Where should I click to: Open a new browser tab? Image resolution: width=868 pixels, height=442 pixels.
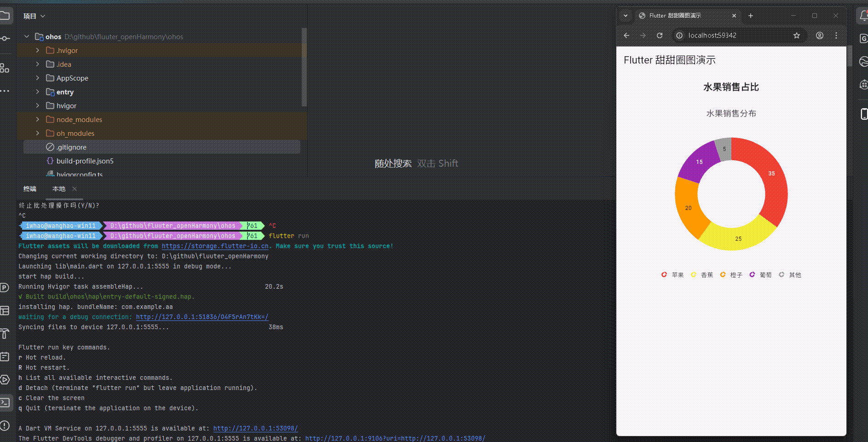coord(751,16)
